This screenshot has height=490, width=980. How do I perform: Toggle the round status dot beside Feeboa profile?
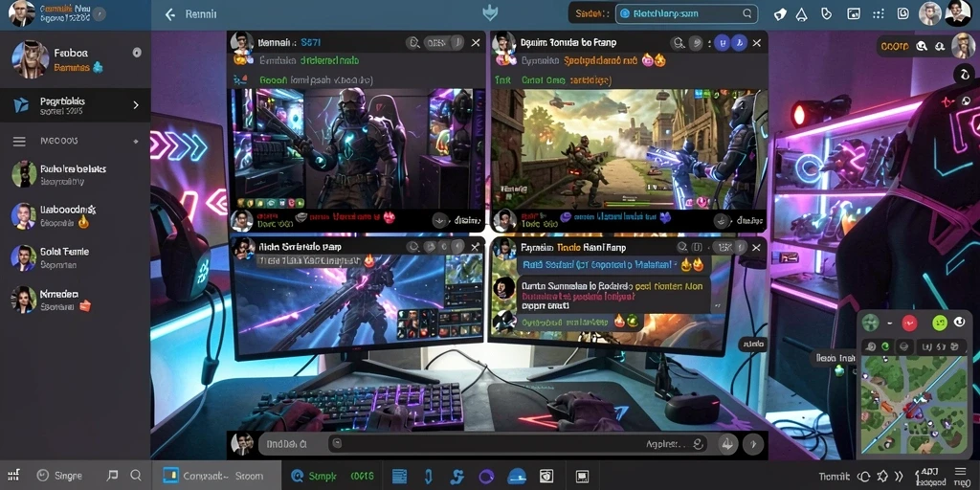[x=137, y=53]
